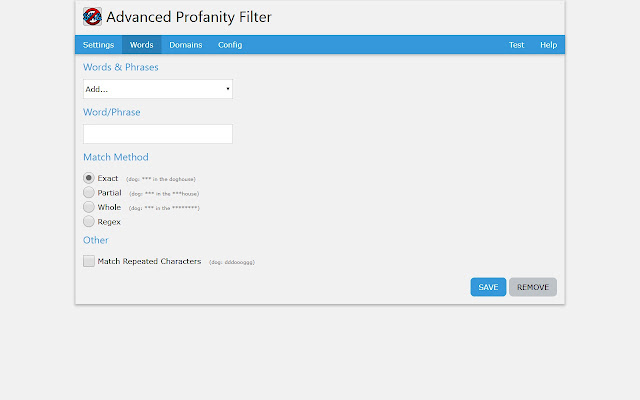This screenshot has width=640, height=400.
Task: Expand the Add... words dropdown
Action: tap(158, 89)
